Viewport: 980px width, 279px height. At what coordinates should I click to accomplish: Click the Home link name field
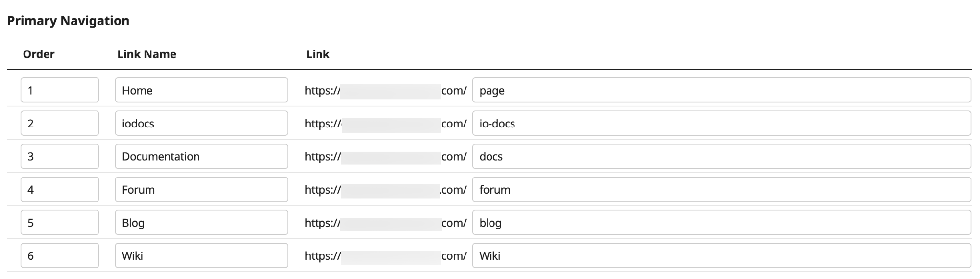pos(201,90)
